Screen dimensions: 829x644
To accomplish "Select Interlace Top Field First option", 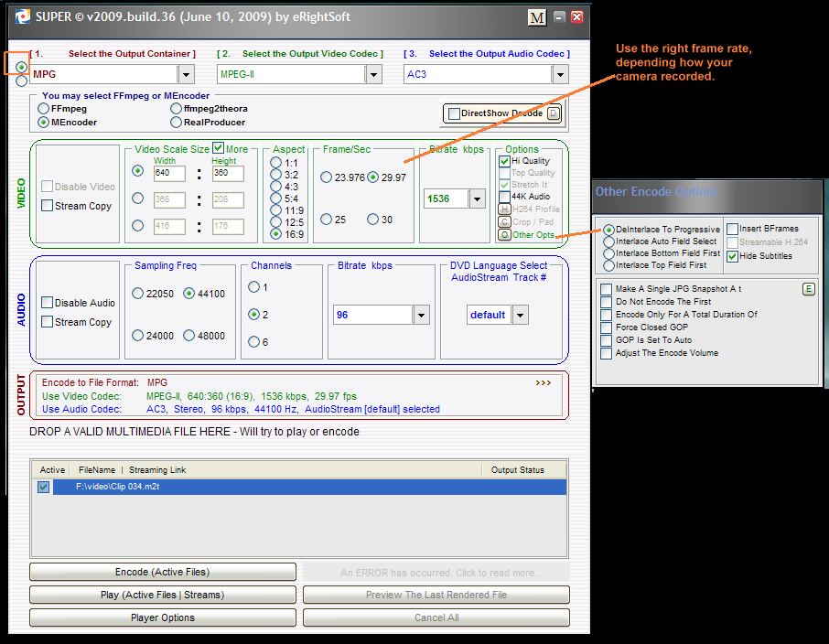I will pyautogui.click(x=609, y=265).
